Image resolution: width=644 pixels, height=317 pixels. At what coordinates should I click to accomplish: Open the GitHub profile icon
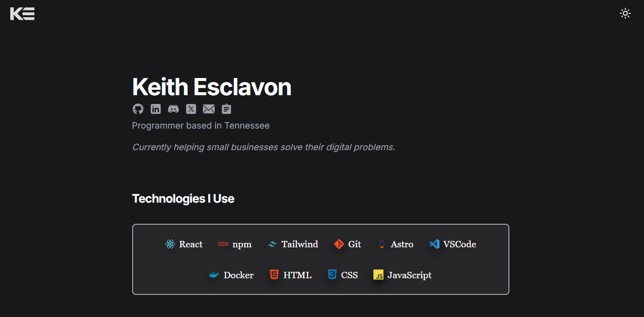pyautogui.click(x=138, y=109)
